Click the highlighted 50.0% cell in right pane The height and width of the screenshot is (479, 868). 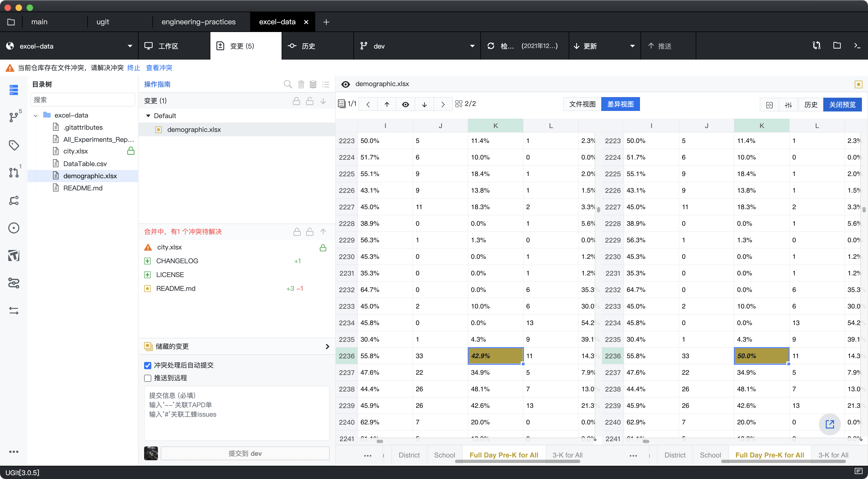[x=761, y=356]
